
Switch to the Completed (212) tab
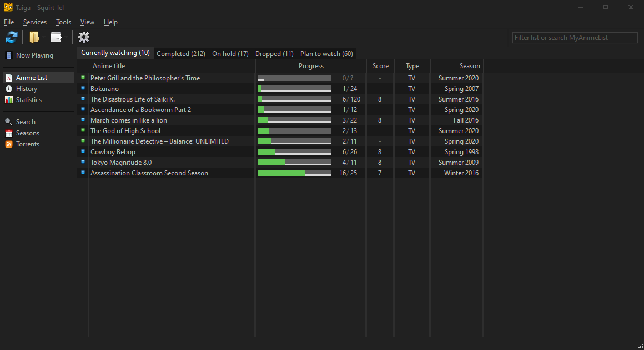click(x=181, y=54)
